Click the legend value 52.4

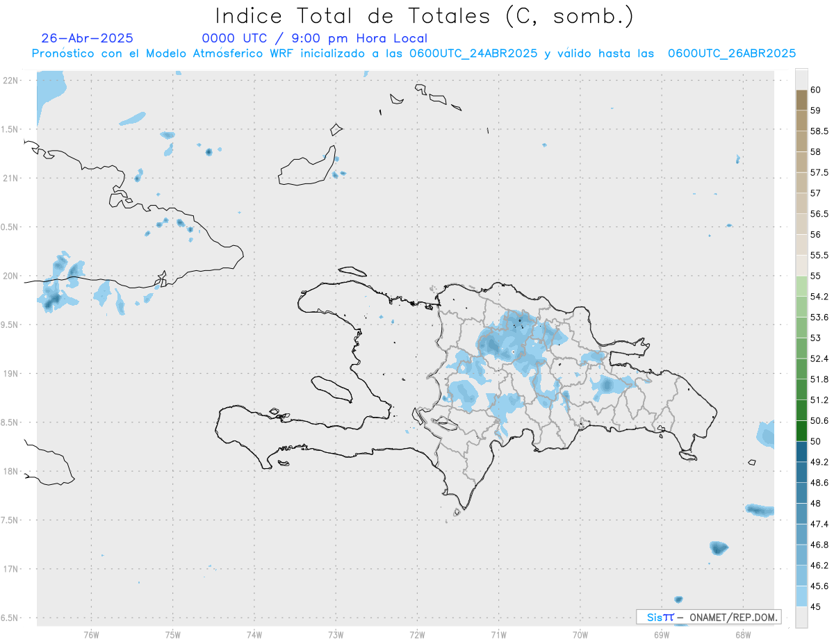(819, 358)
